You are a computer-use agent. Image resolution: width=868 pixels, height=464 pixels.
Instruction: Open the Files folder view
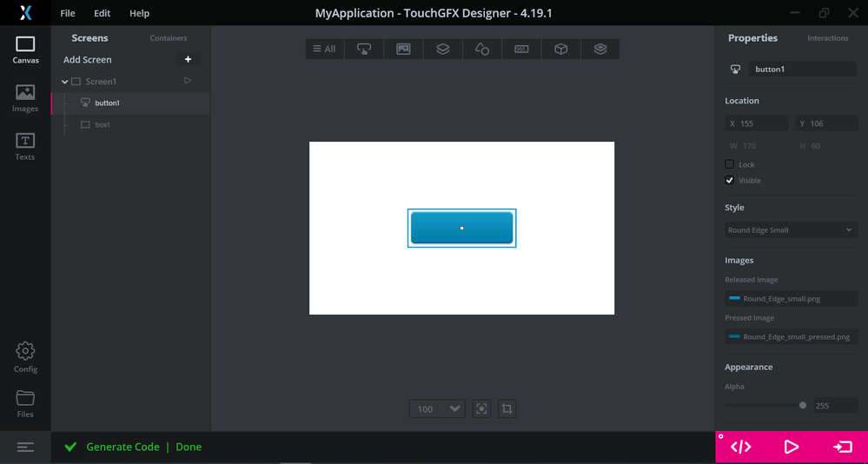(x=25, y=404)
